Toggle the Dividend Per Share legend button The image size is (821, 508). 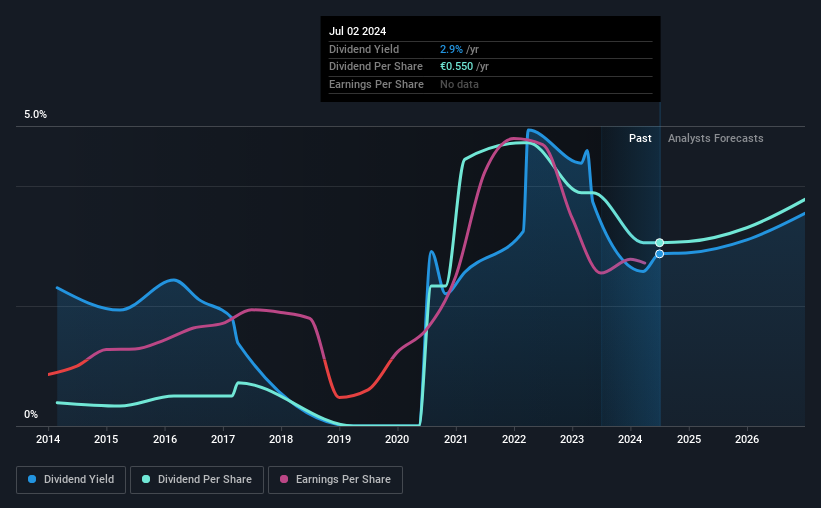click(x=197, y=480)
